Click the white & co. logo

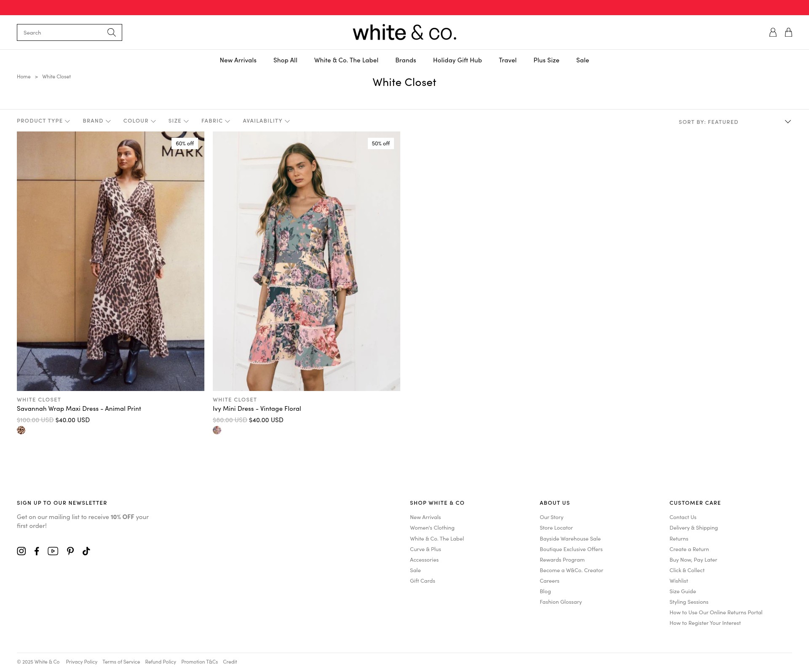tap(404, 32)
